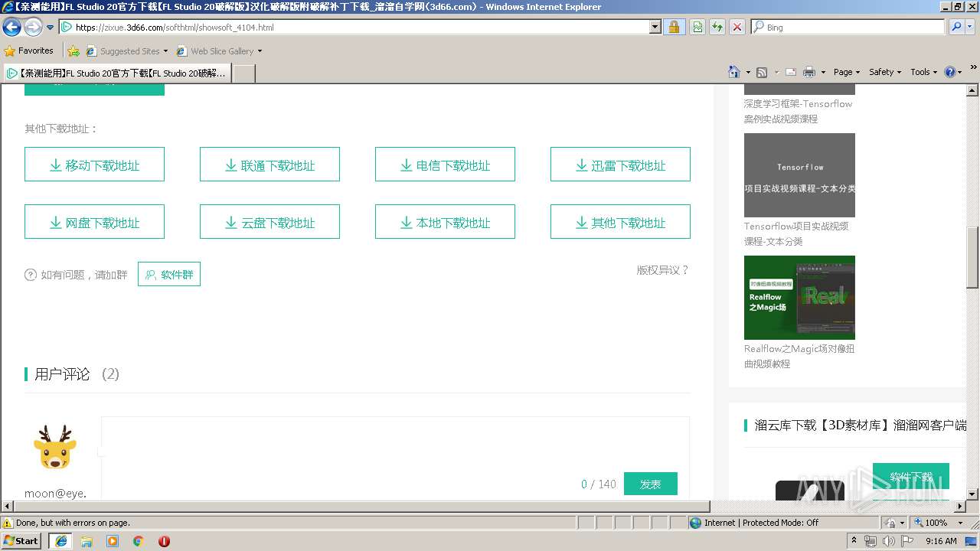Screen dimensions: 980x551
Task: Click horizontal scrollbar right arrow
Action: coord(960,507)
